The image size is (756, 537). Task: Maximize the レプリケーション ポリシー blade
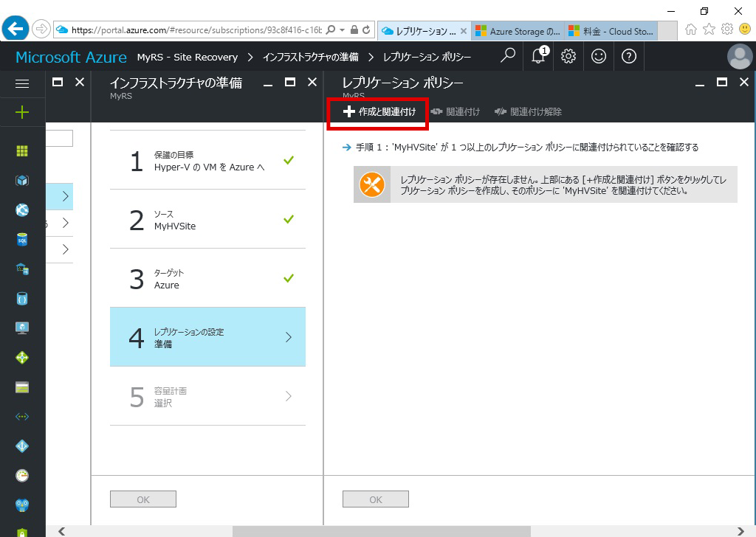[722, 83]
